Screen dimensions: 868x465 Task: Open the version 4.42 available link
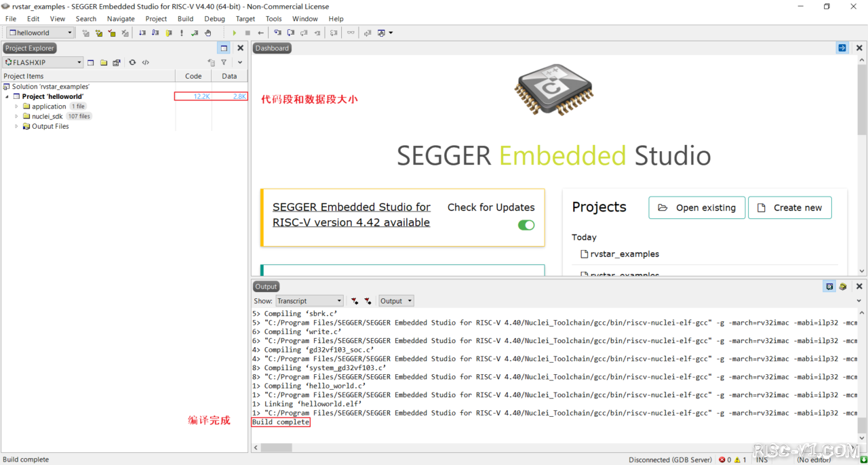coord(351,215)
